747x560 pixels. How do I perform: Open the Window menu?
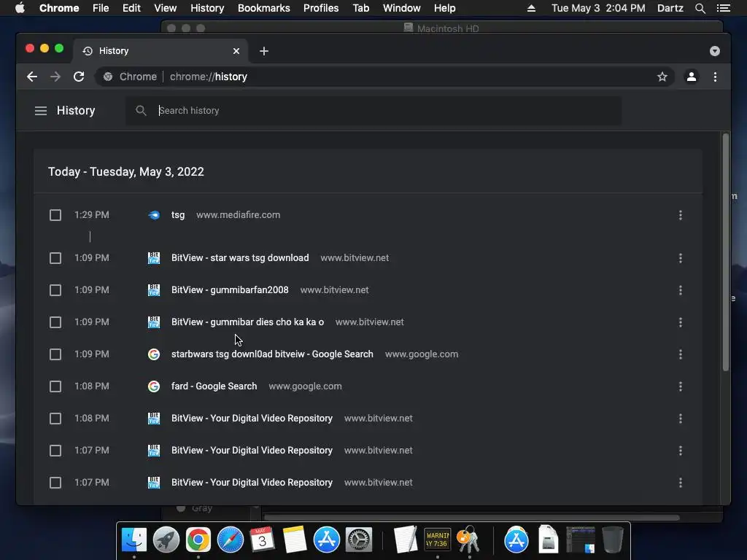[x=402, y=8]
